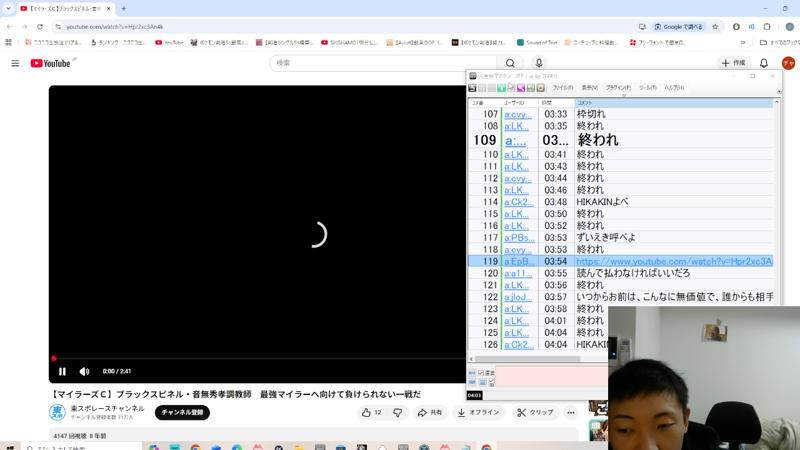This screenshot has width=800, height=450.
Task: Focus the YouTube search field
Action: click(383, 63)
